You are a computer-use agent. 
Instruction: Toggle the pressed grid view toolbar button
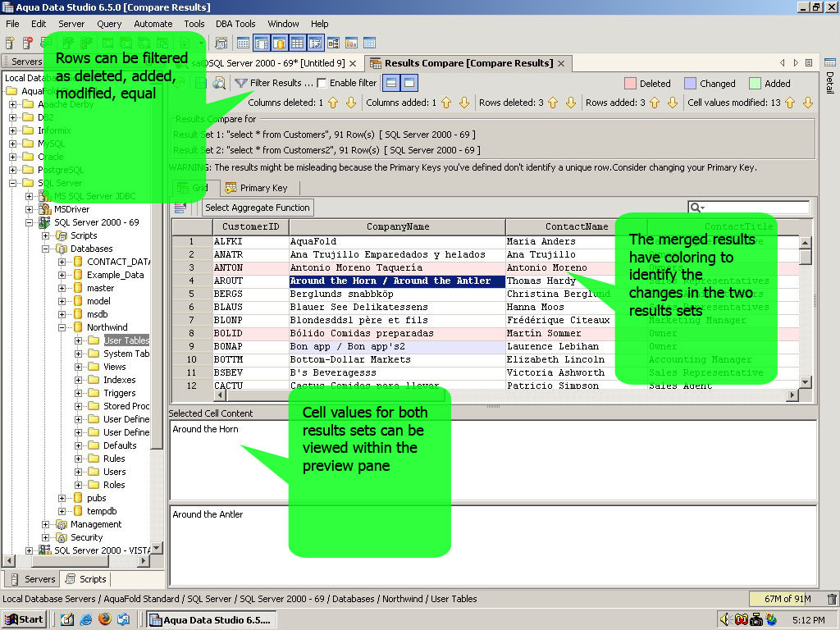(x=297, y=43)
